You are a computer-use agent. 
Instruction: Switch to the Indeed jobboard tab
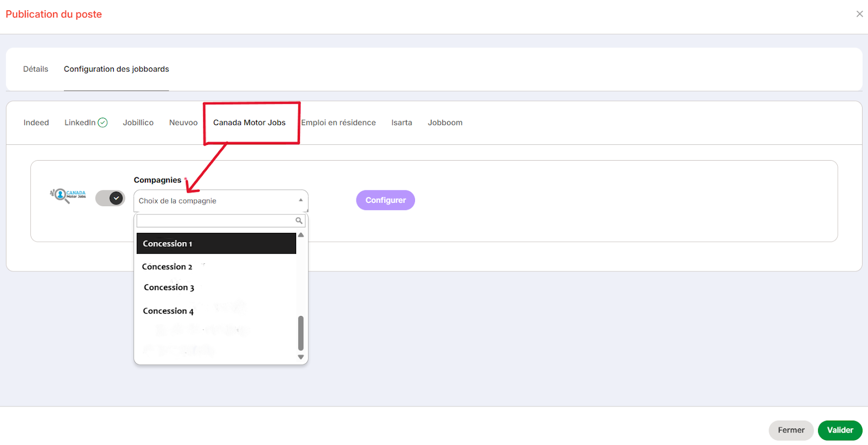coord(36,123)
